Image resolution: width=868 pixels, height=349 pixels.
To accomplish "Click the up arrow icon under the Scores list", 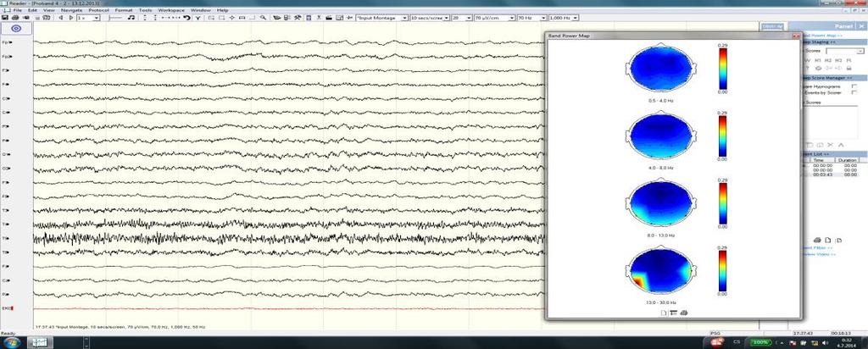I will pyautogui.click(x=841, y=145).
